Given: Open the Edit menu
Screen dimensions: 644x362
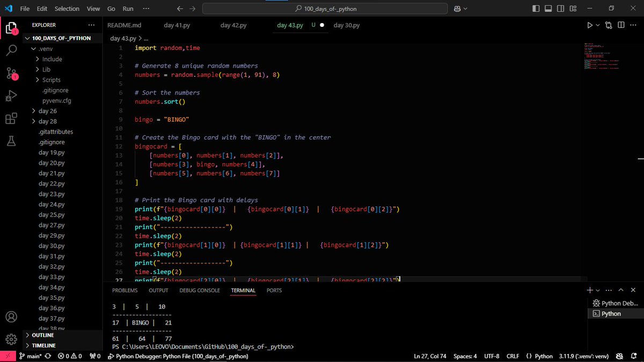Looking at the screenshot, I should (x=42, y=9).
